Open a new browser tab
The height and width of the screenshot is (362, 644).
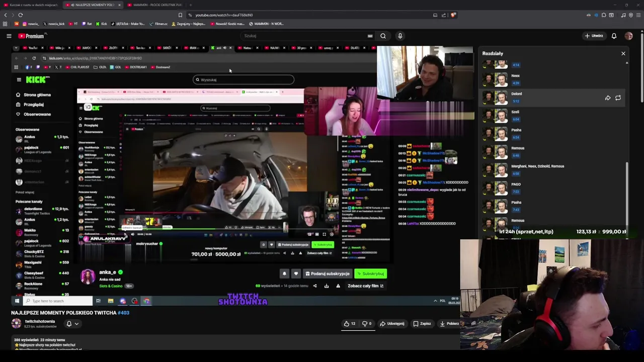190,5
